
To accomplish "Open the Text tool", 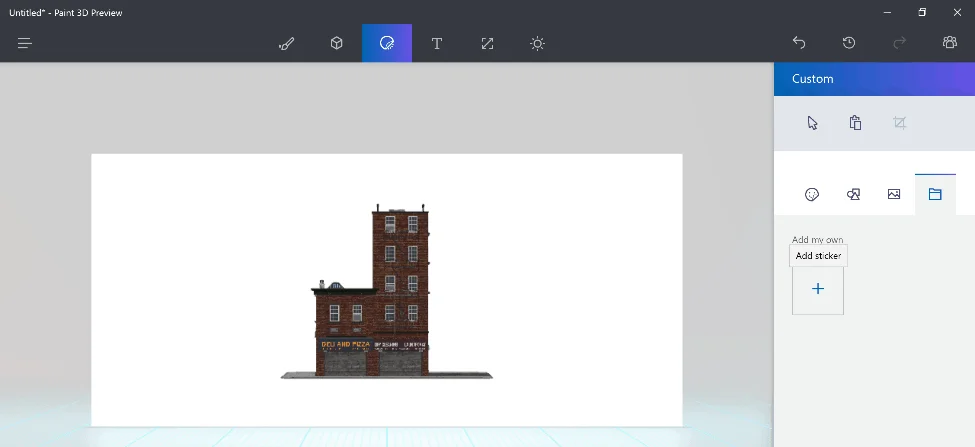I will point(437,43).
